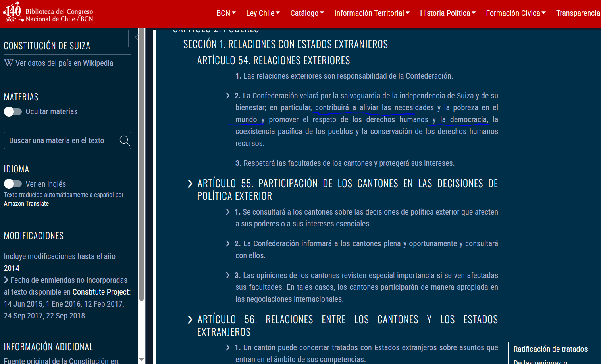Open the Amazon Translate link
This screenshot has width=601, height=364.
(x=26, y=203)
